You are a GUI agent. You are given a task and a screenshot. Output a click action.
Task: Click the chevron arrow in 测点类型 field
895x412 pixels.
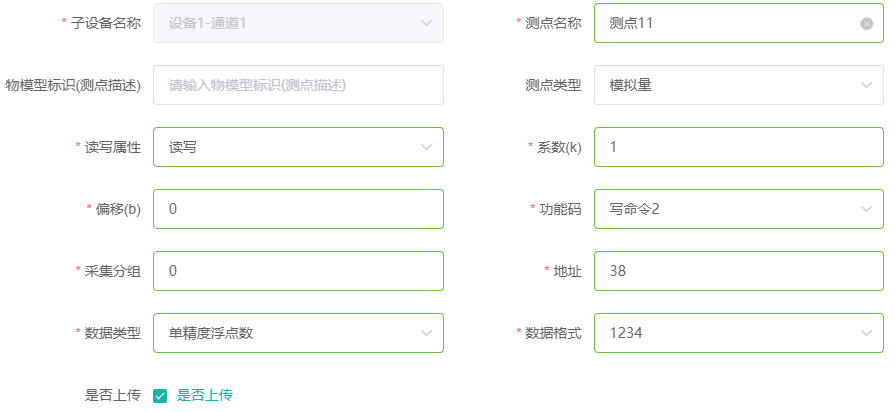pos(866,86)
